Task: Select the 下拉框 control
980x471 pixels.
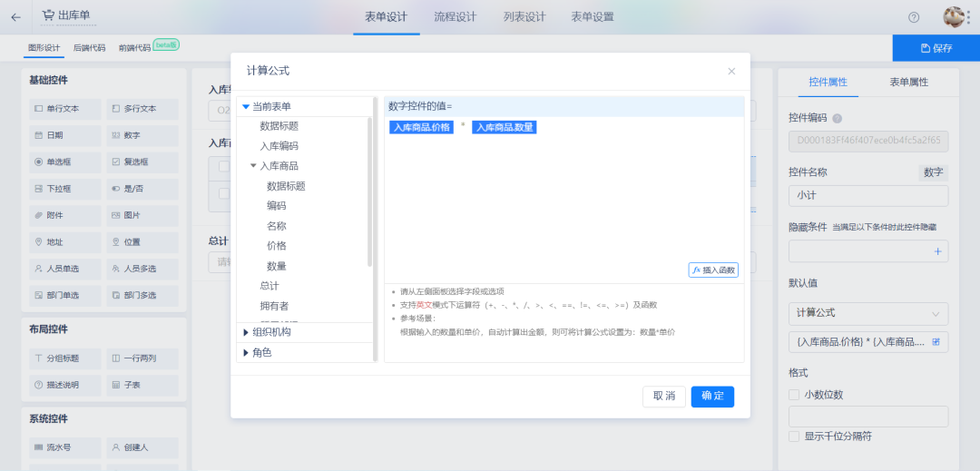Action: [x=65, y=189]
